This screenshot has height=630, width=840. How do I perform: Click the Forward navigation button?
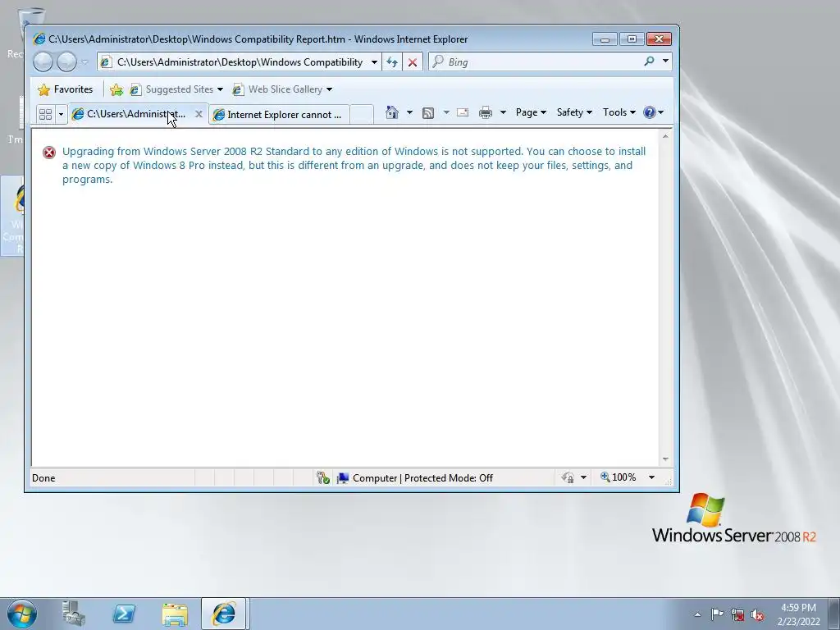[x=66, y=62]
